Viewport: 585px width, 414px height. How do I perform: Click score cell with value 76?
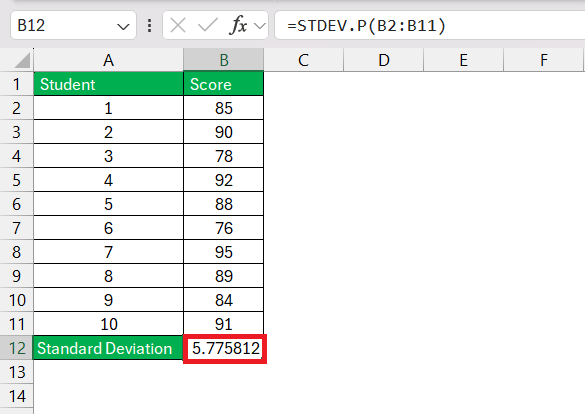coord(223,228)
